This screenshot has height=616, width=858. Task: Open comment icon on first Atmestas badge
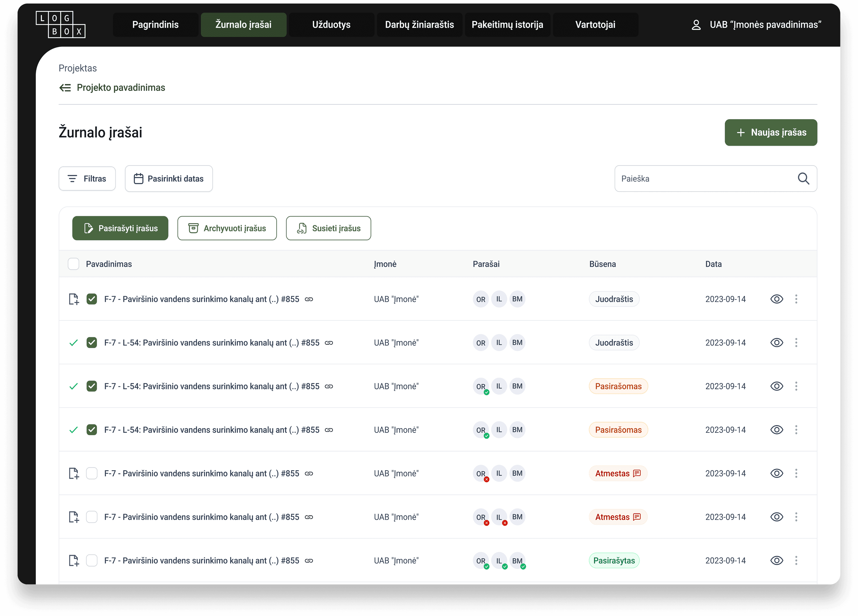pos(637,473)
